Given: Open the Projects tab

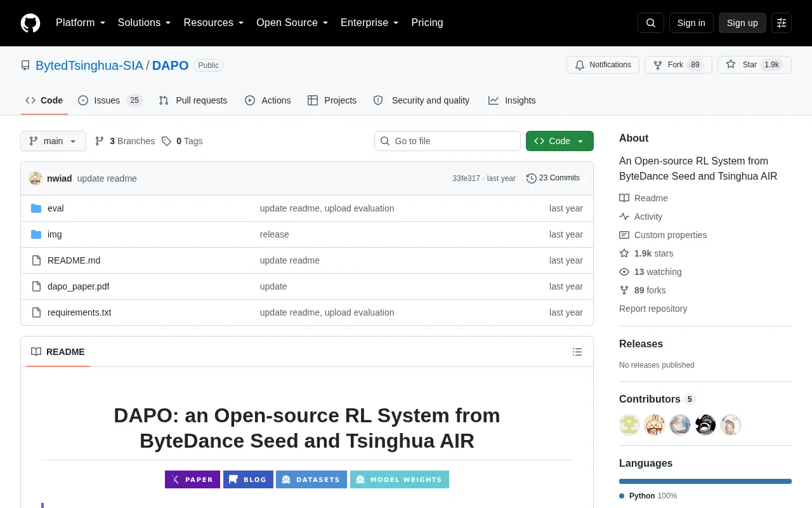Looking at the screenshot, I should pyautogui.click(x=332, y=100).
